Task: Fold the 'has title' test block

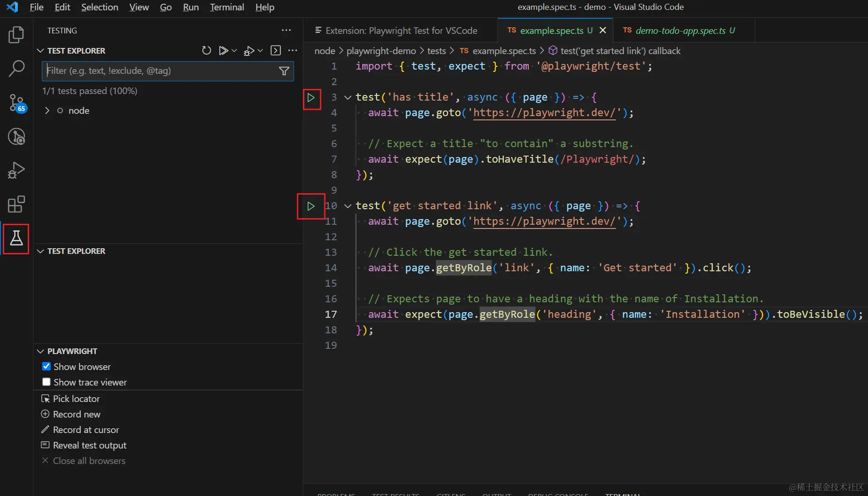Action: (x=348, y=97)
